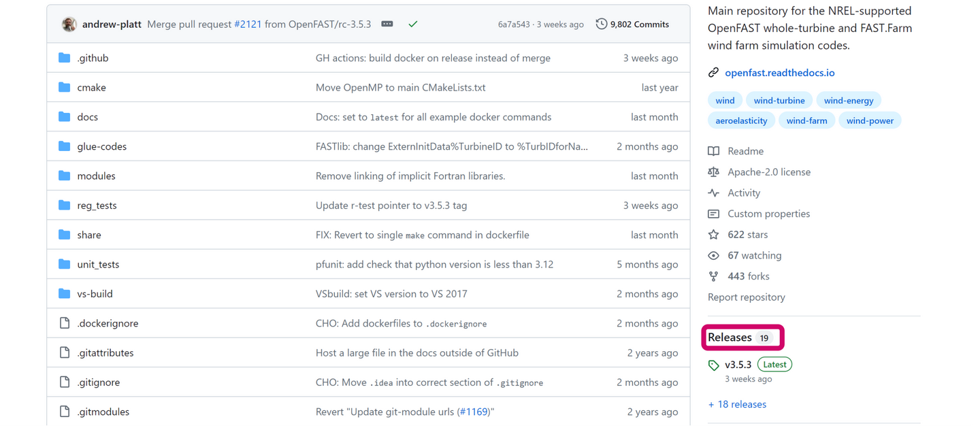Open commit history via the clock icon
The image size is (980, 428).
(x=601, y=24)
